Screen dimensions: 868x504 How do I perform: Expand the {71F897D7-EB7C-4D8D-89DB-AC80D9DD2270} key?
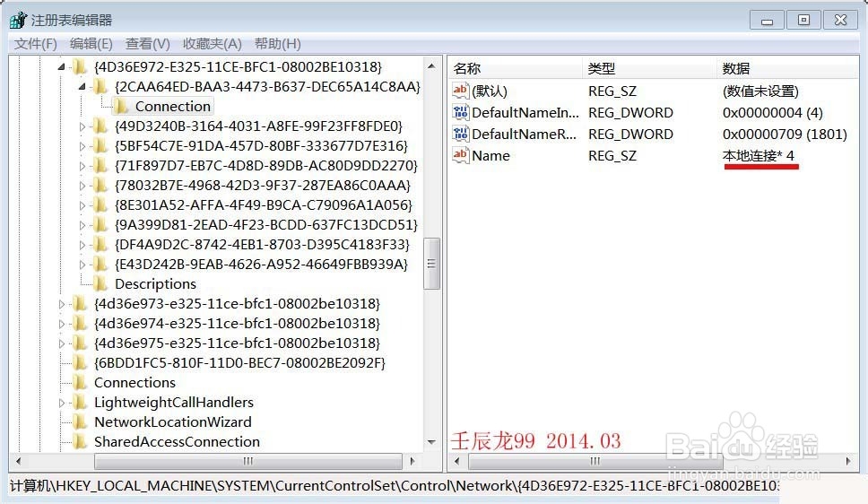pos(82,166)
